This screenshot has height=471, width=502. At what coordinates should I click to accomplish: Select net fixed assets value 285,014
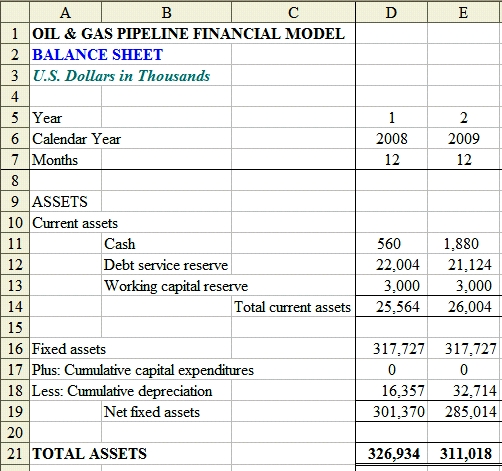(x=463, y=412)
